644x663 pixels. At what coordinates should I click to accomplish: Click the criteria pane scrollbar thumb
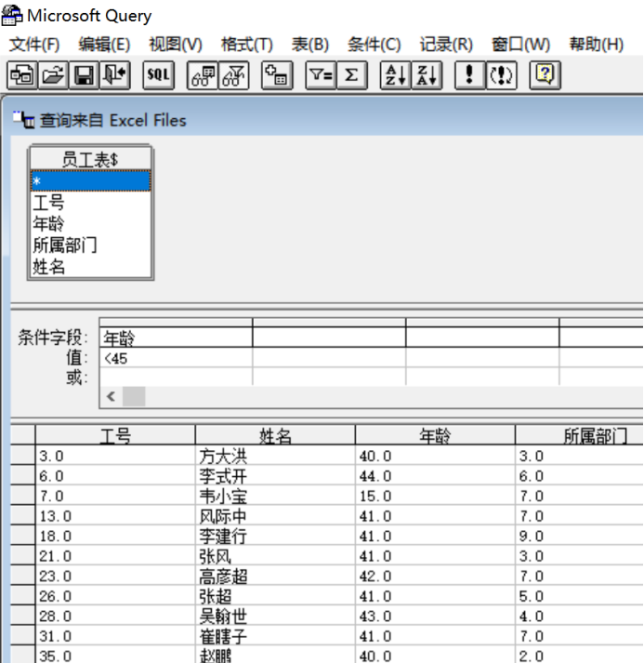pos(134,397)
